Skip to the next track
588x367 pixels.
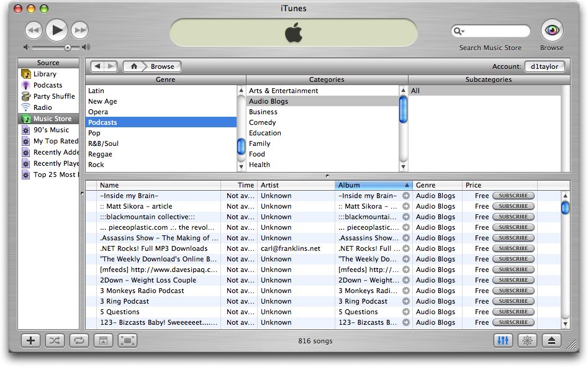79,30
